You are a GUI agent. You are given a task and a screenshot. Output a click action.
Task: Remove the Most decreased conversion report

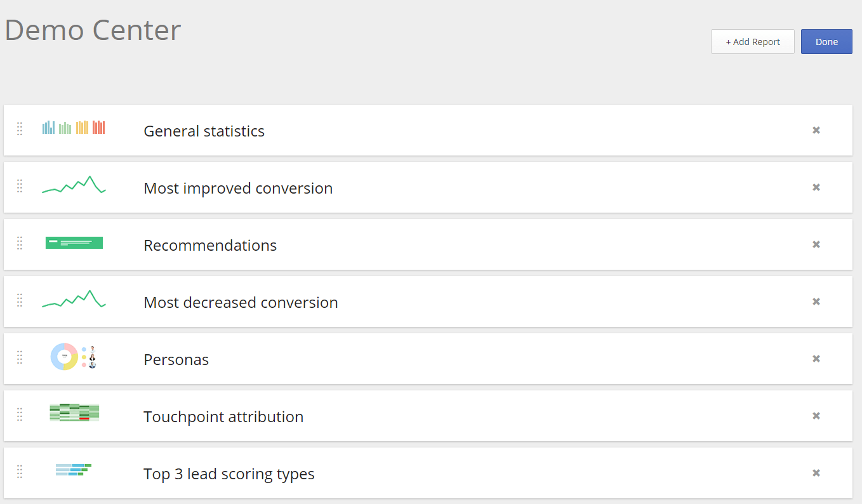pyautogui.click(x=816, y=302)
